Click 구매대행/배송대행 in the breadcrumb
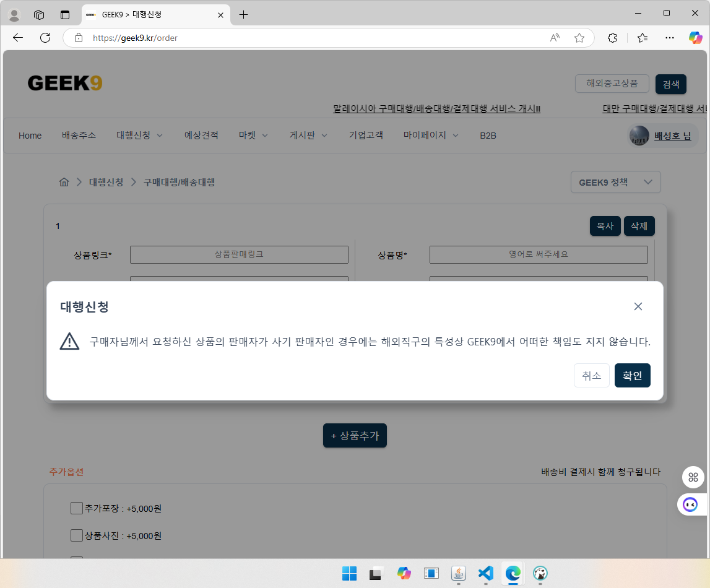The image size is (710, 588). [179, 182]
